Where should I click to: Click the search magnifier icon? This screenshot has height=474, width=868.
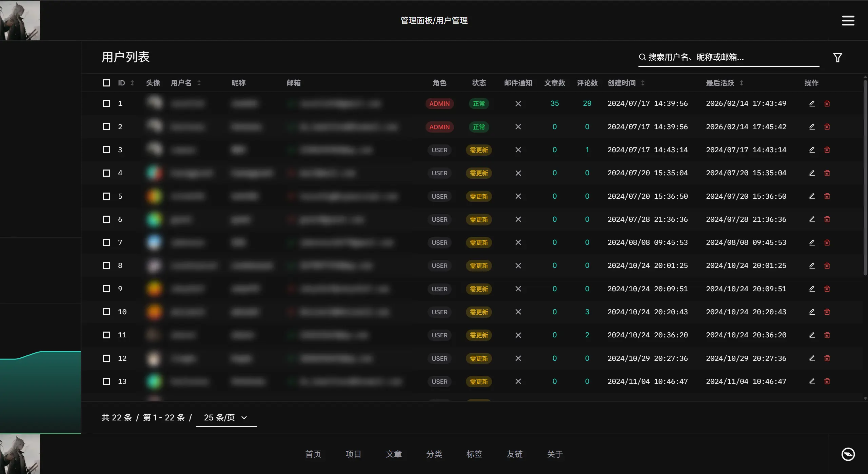(x=642, y=57)
